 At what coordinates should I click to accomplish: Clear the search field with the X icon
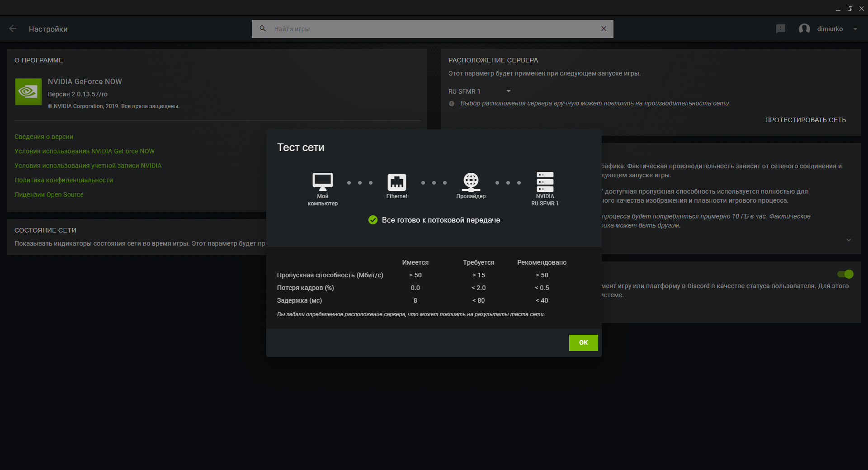pos(604,28)
